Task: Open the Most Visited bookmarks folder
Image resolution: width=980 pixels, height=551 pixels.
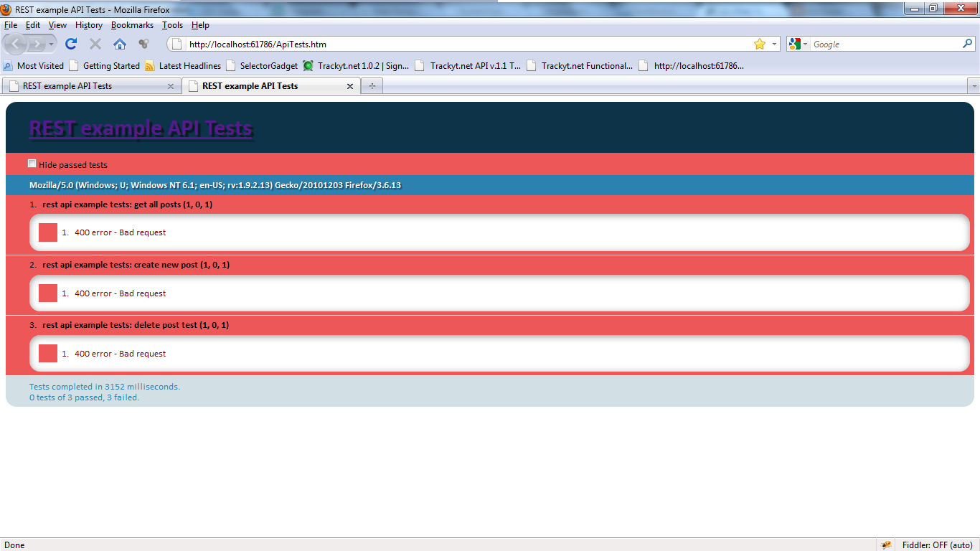Action: [34, 66]
